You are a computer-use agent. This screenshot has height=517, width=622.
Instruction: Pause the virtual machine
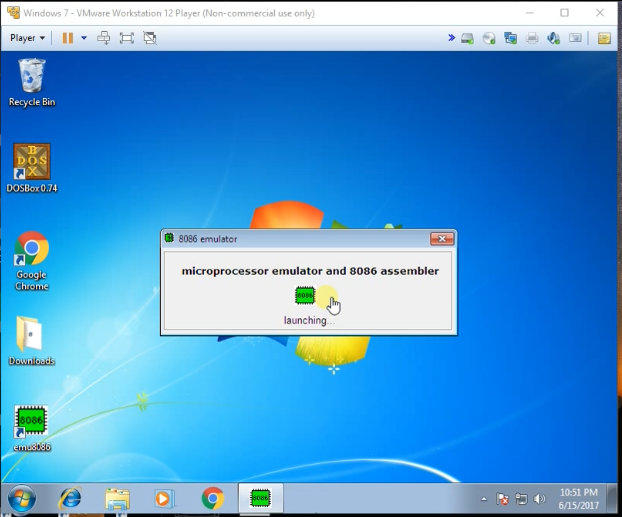(x=68, y=38)
